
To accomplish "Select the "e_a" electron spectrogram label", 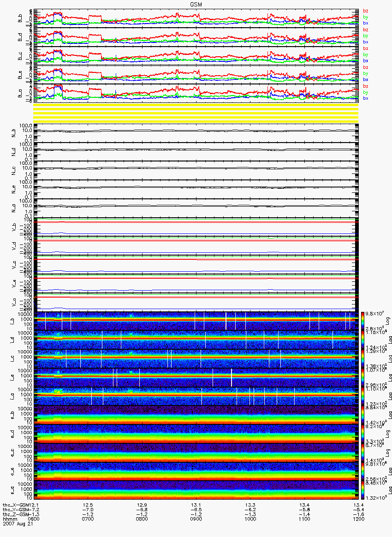I will click(x=12, y=491).
